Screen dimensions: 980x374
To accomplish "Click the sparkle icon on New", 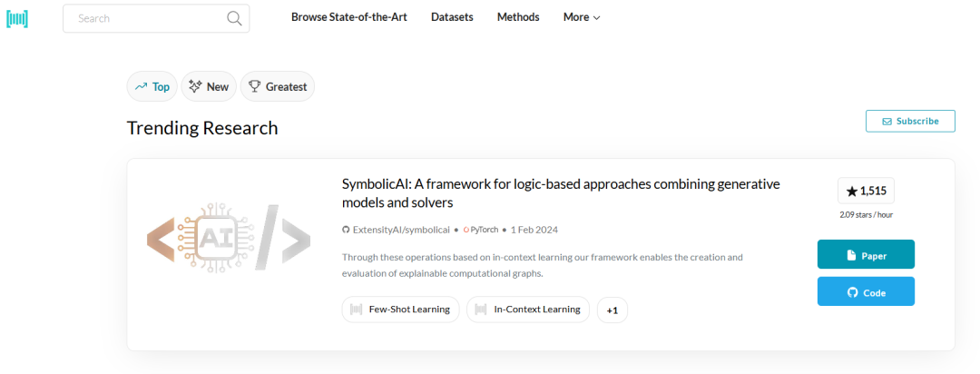I will (x=195, y=86).
